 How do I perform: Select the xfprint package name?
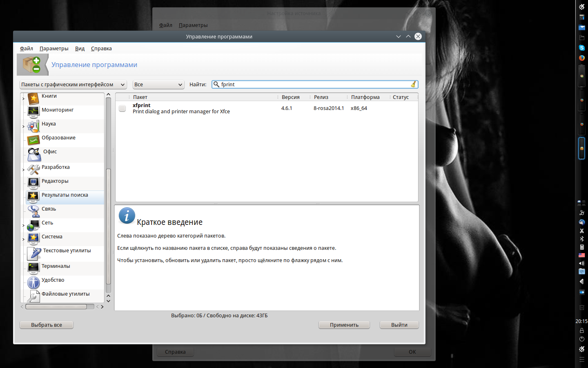click(142, 105)
